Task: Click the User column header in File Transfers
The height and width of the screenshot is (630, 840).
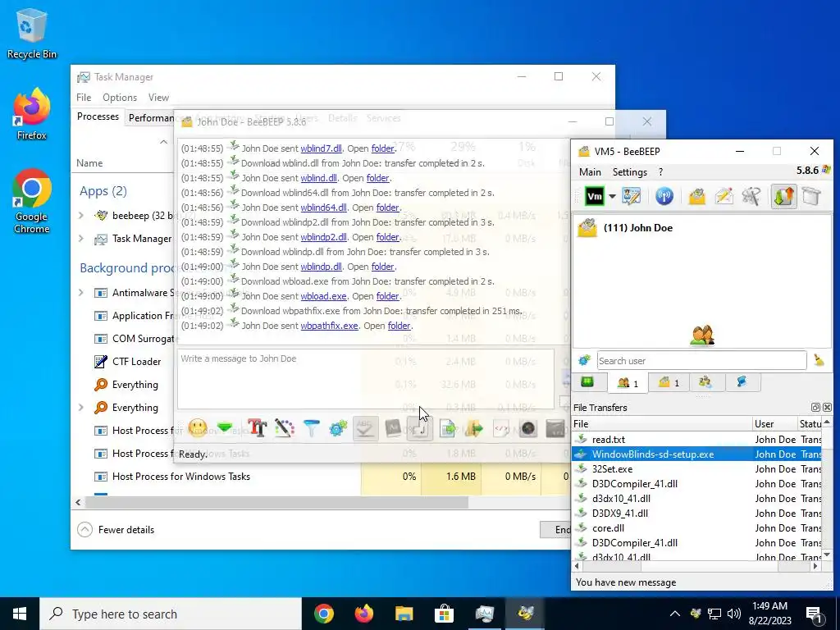Action: pyautogui.click(x=775, y=424)
